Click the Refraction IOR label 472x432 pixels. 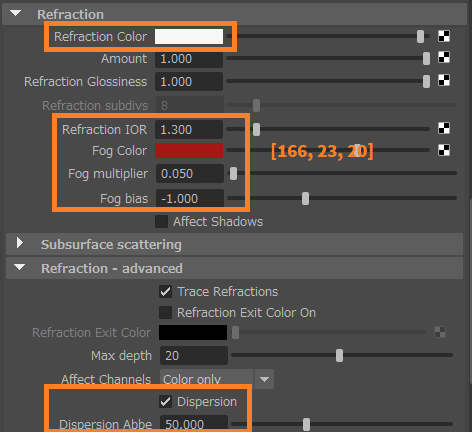104,130
